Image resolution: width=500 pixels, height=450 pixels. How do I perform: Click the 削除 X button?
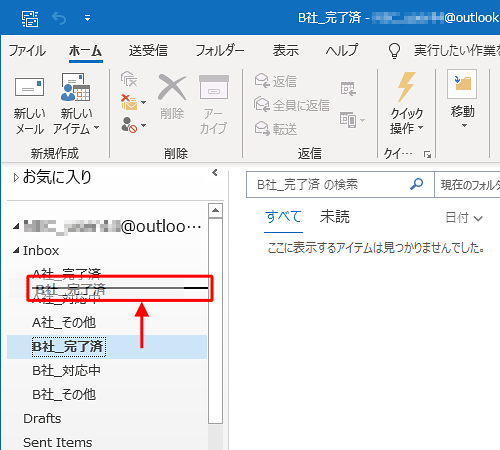click(172, 97)
